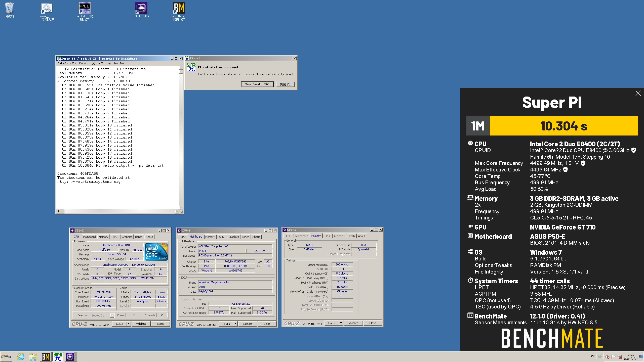Click the Super PI title bar icon
This screenshot has width=644, height=362.
59,58
